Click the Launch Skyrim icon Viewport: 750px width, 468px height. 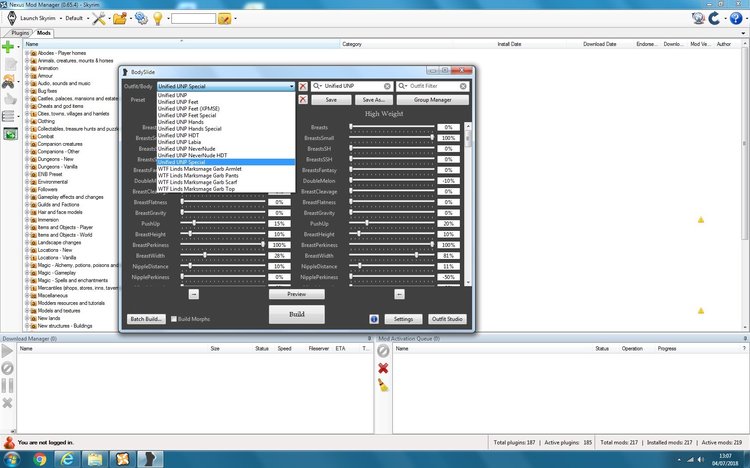tap(12, 18)
